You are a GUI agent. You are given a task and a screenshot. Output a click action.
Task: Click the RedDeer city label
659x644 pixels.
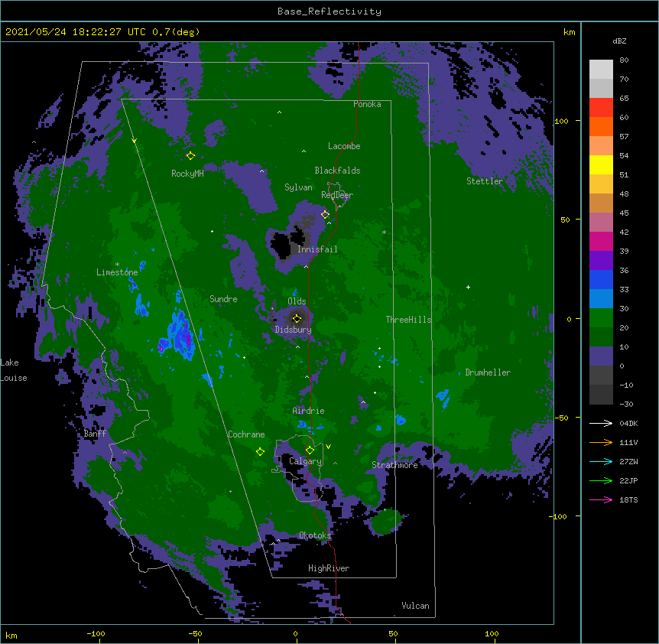337,195
